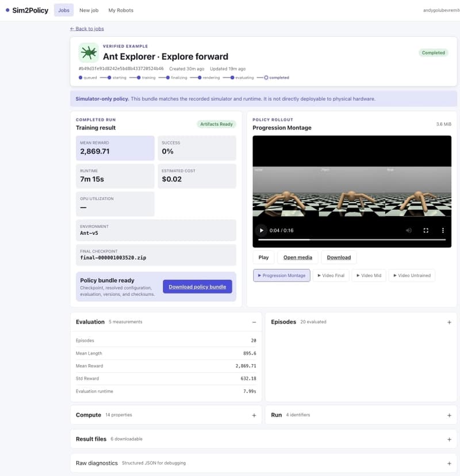The height and width of the screenshot is (476, 460).
Task: Click the Download media link
Action: pos(339,257)
